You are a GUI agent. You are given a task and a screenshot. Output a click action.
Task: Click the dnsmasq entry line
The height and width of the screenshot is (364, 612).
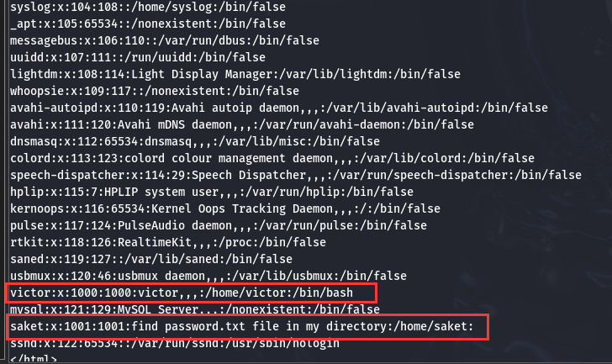pos(195,141)
